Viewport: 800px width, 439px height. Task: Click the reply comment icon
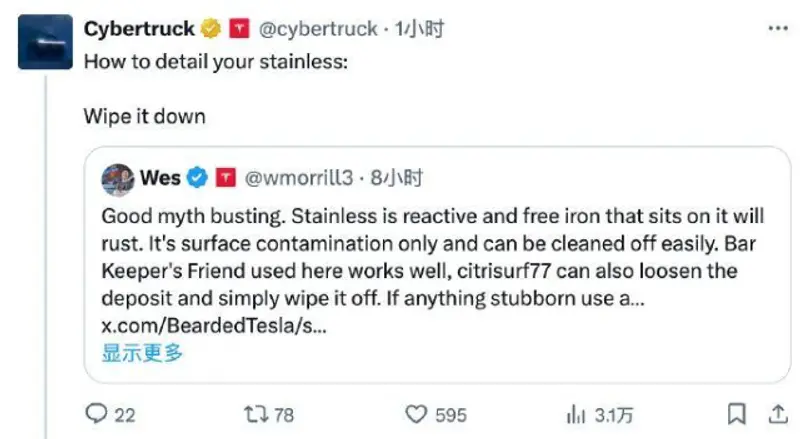(98, 413)
